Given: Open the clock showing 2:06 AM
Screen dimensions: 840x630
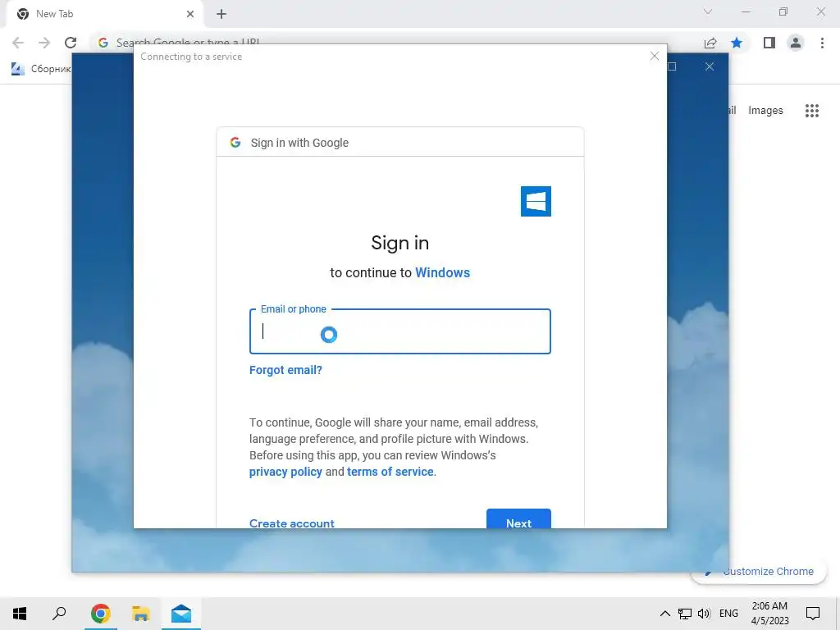Looking at the screenshot, I should 769,614.
